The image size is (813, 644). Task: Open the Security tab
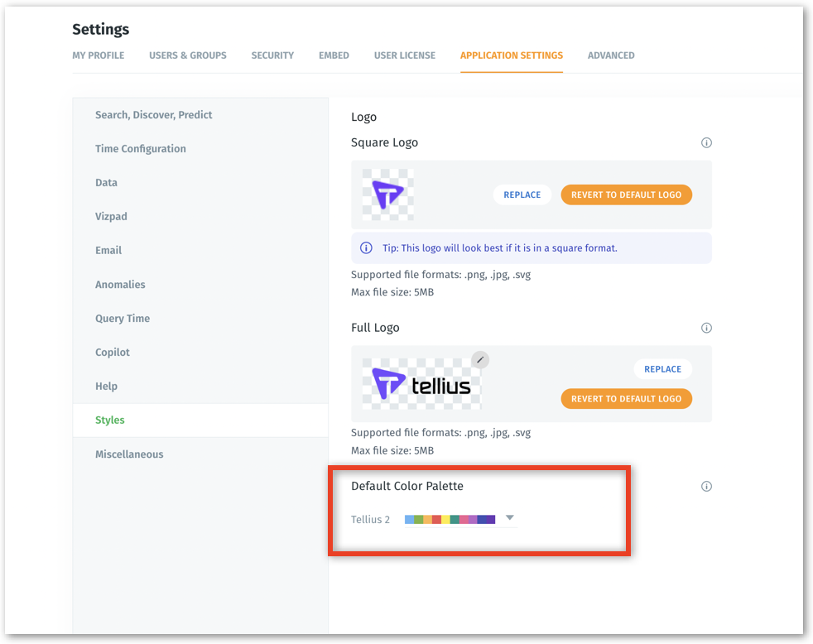click(x=272, y=55)
